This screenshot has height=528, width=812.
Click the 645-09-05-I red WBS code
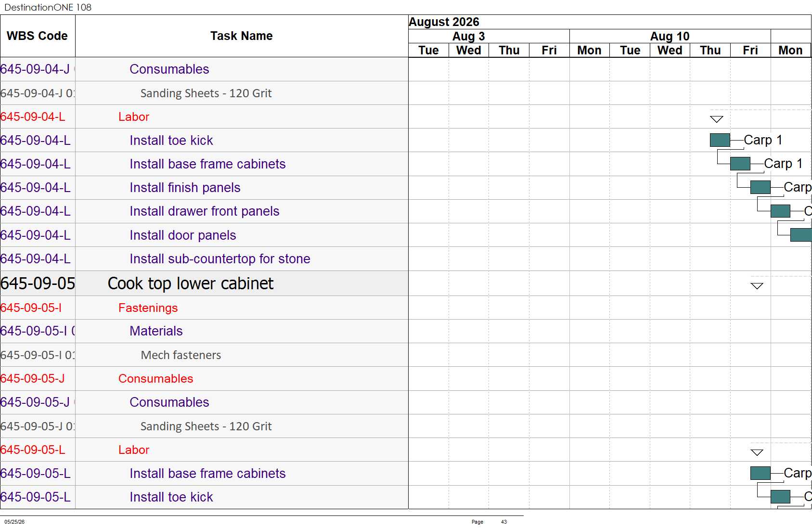click(x=31, y=308)
